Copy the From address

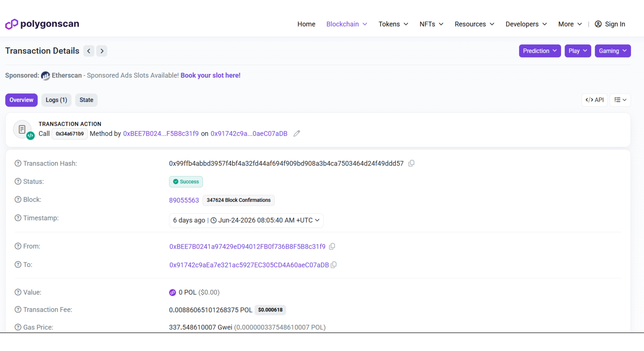(x=332, y=246)
